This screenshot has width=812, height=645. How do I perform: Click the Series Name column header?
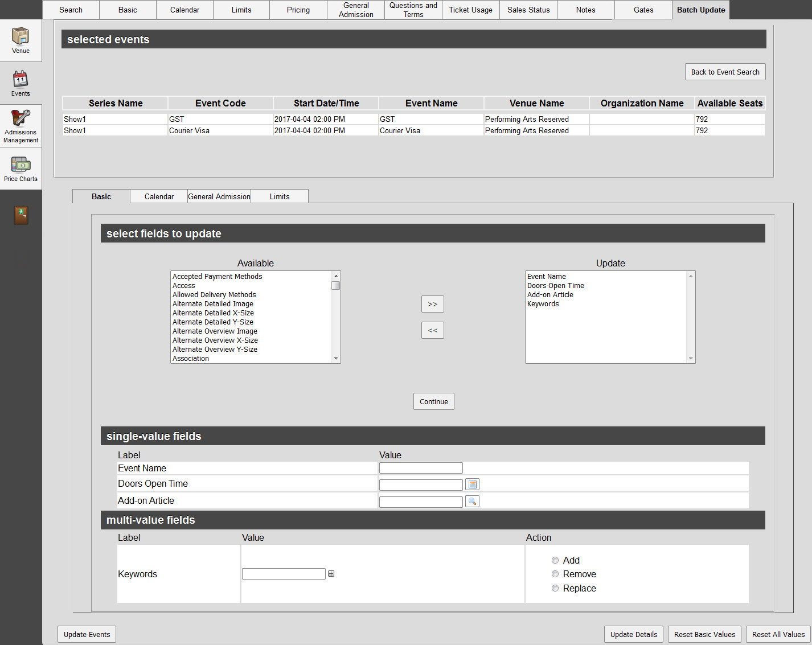pos(116,103)
